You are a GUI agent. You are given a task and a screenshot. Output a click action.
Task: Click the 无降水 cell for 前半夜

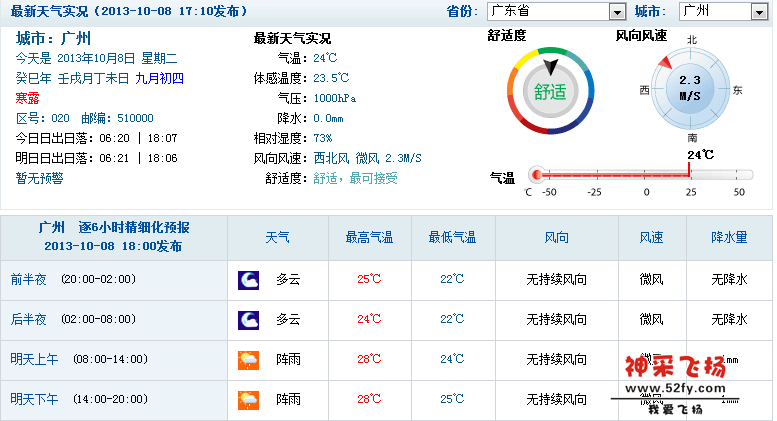pyautogui.click(x=729, y=279)
